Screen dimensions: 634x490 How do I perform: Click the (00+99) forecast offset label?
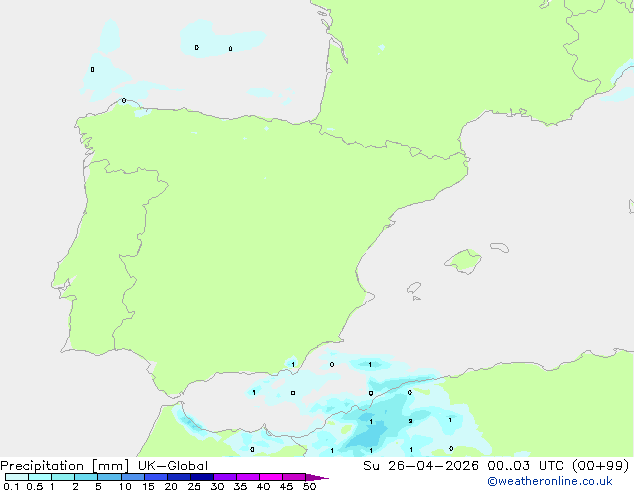[601, 466]
